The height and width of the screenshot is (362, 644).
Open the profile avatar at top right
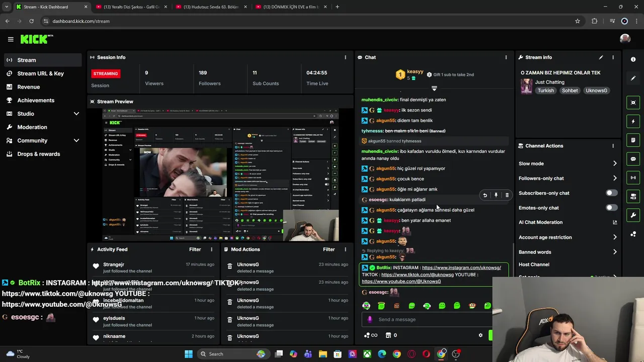(x=625, y=39)
